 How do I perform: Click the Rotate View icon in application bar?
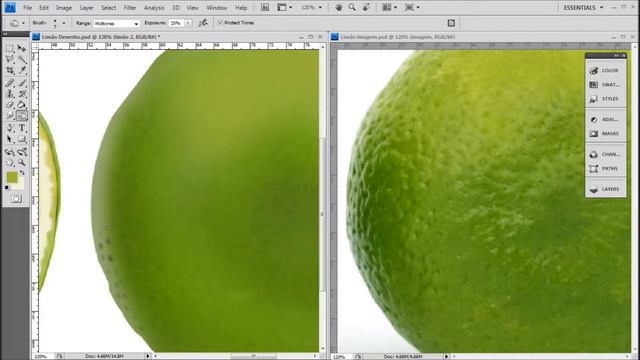click(x=366, y=7)
